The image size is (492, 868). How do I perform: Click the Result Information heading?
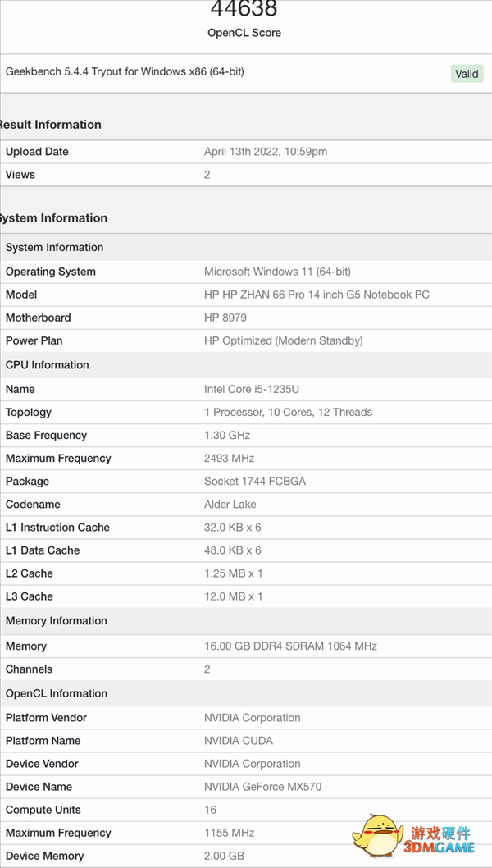tap(49, 125)
